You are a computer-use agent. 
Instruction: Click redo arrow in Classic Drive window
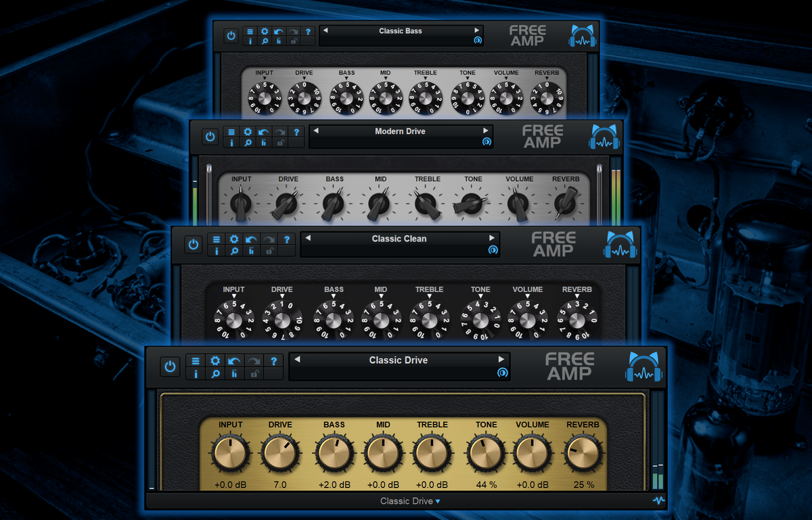254,361
